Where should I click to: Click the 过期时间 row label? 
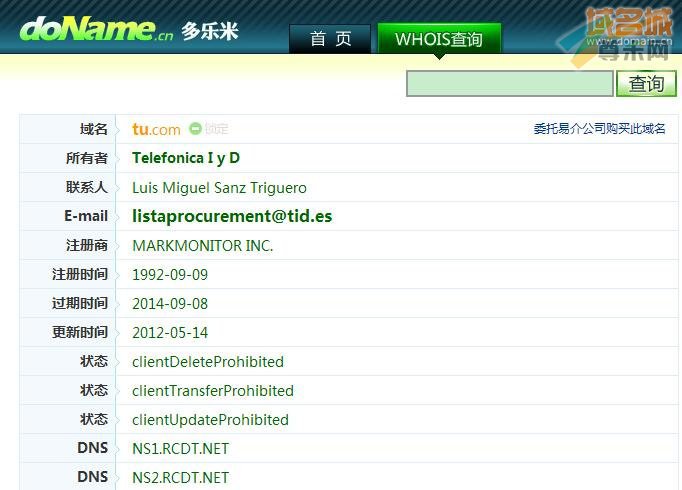(x=80, y=303)
